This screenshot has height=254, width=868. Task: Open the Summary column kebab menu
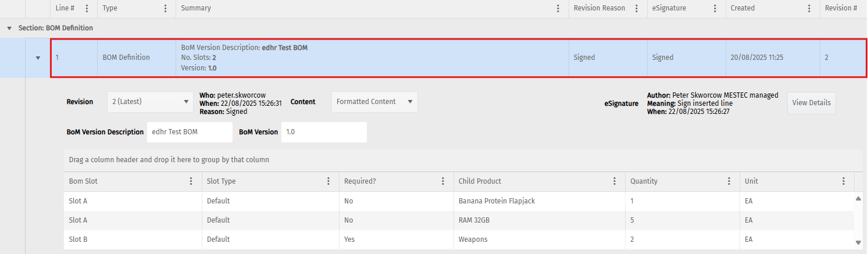(558, 9)
